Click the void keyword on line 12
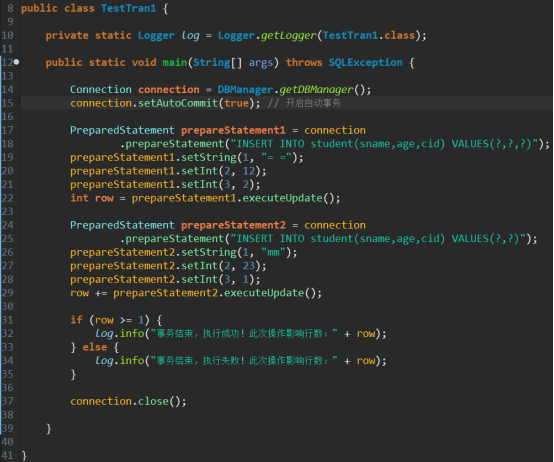This screenshot has width=554, height=462. click(x=144, y=63)
